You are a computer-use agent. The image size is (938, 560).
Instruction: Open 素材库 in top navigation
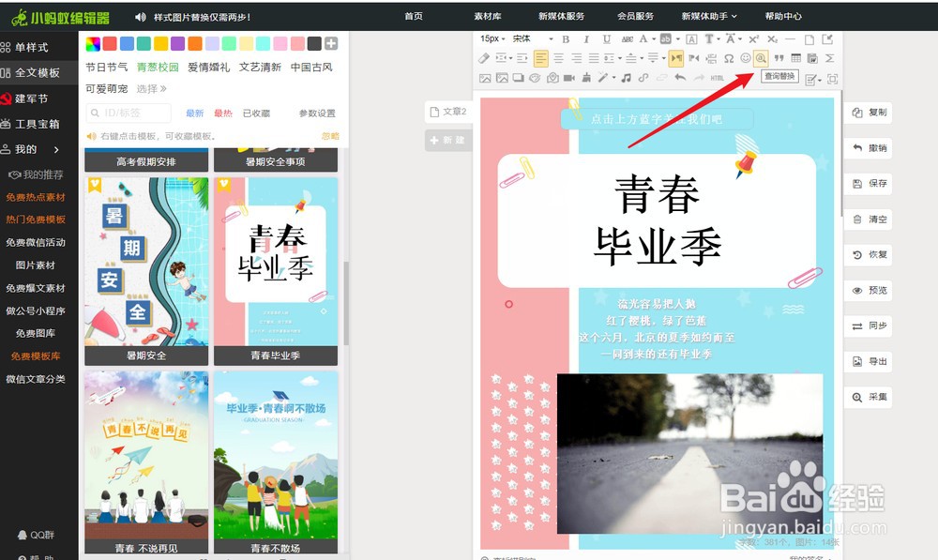coord(488,16)
